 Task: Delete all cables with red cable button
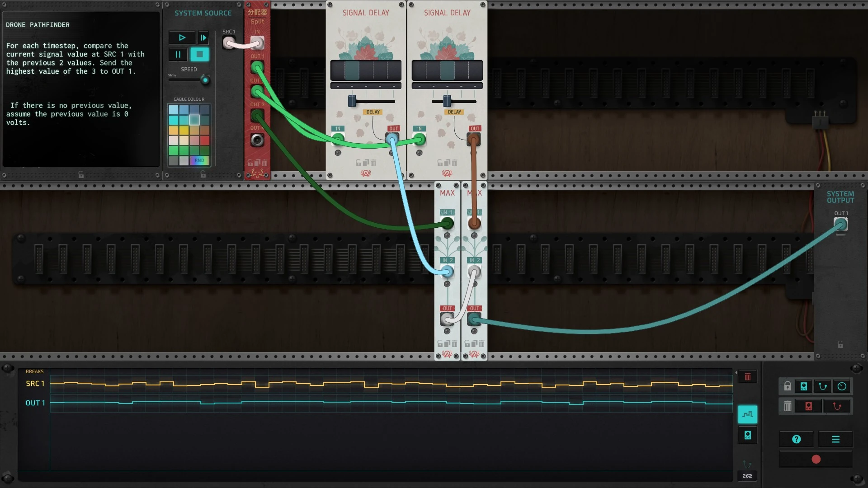(x=837, y=406)
